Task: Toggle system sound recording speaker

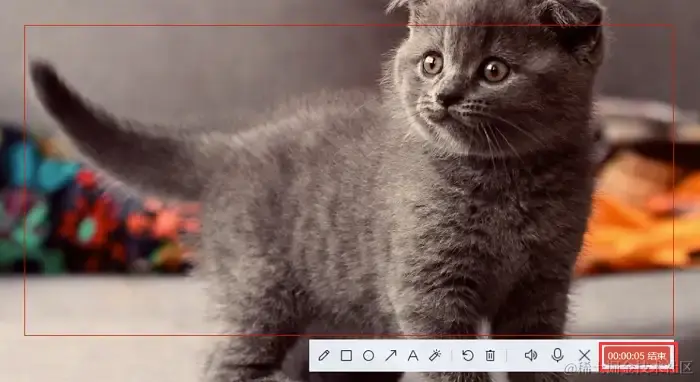Action: 530,356
